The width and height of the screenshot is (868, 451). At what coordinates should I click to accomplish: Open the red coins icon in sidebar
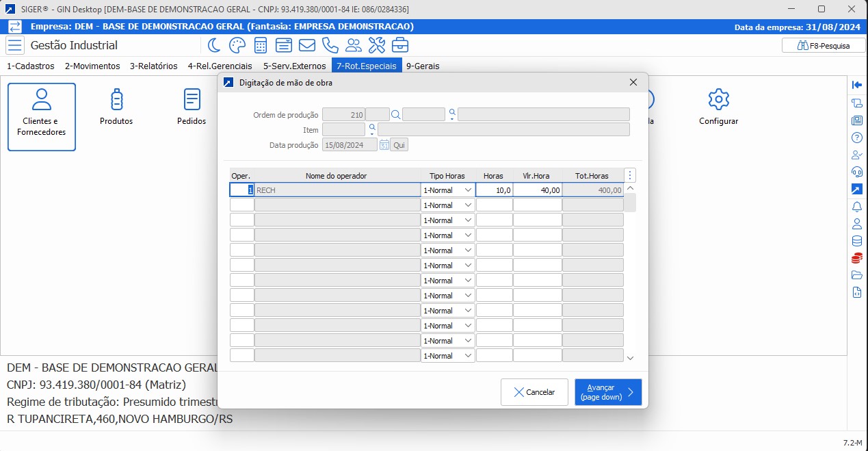[x=856, y=258]
